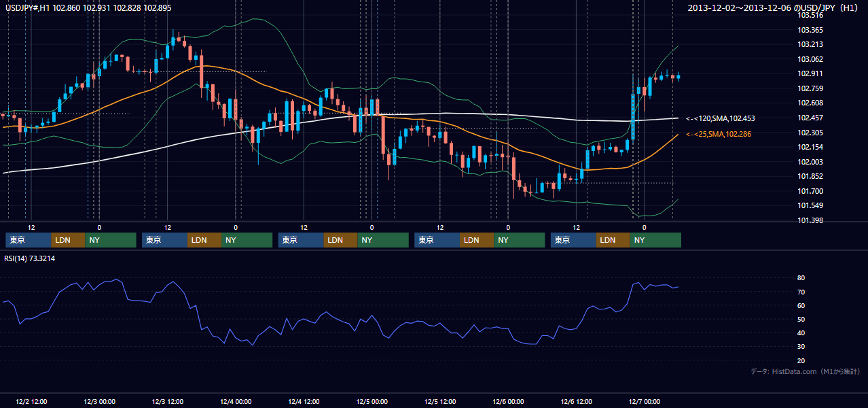The width and height of the screenshot is (868, 408).
Task: Click price axis value 102.608
Action: pyautogui.click(x=810, y=103)
